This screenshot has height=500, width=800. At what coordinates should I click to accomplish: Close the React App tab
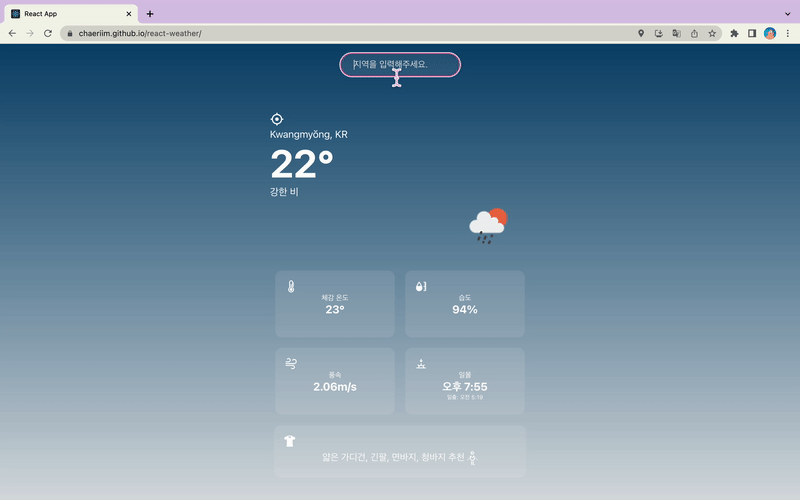129,14
